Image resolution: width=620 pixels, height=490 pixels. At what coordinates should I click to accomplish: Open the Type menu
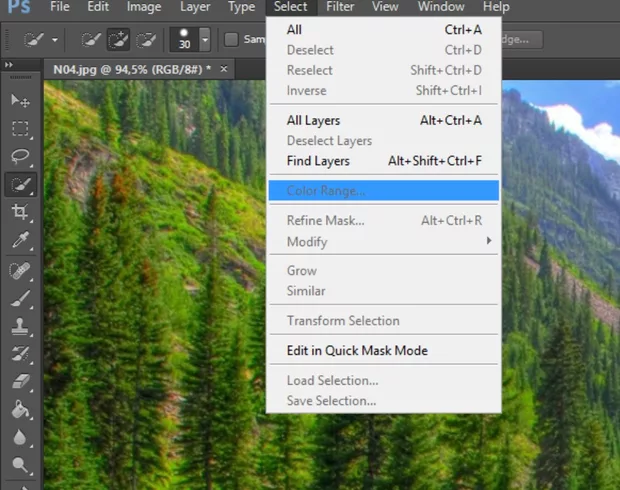point(242,7)
